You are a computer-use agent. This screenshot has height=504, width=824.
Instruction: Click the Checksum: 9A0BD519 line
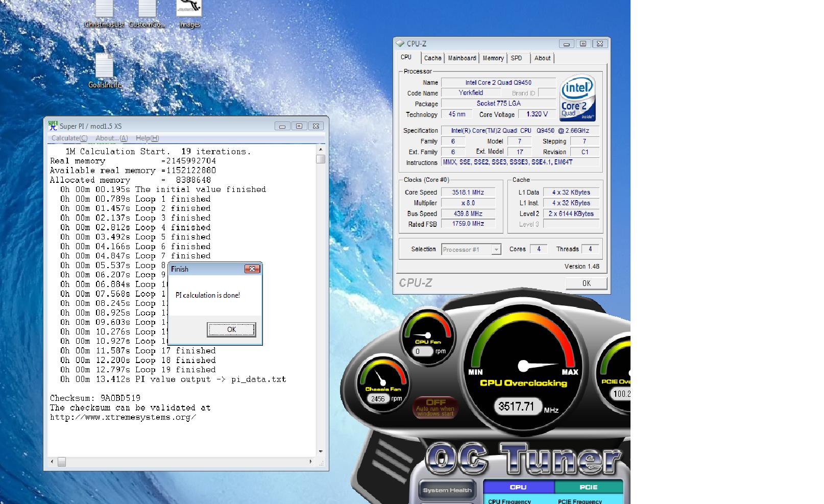tap(95, 398)
